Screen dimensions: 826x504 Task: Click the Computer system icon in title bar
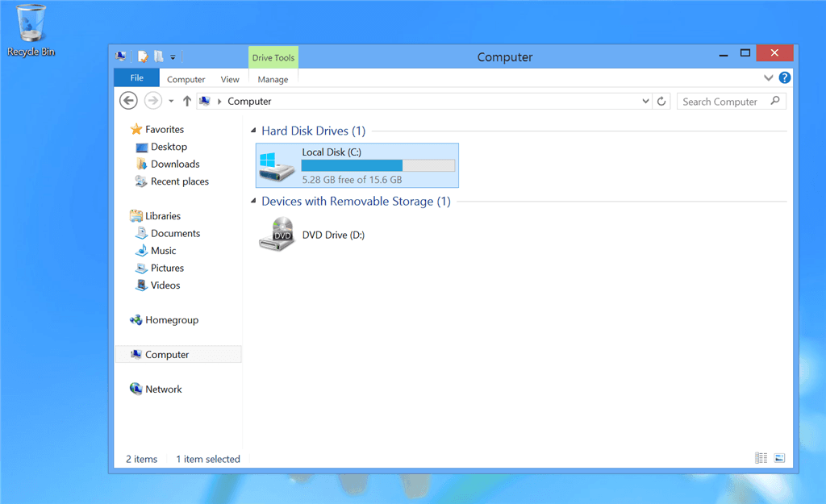[121, 56]
